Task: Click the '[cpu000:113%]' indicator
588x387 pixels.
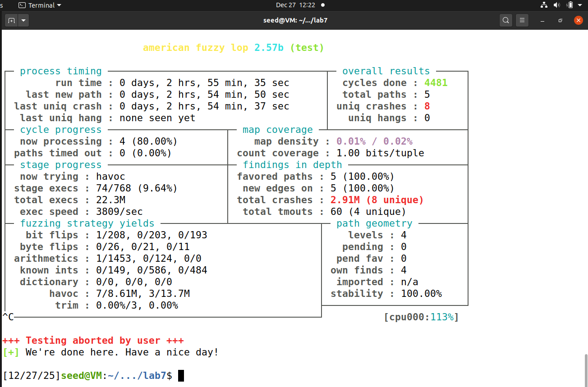Action: [x=421, y=317]
